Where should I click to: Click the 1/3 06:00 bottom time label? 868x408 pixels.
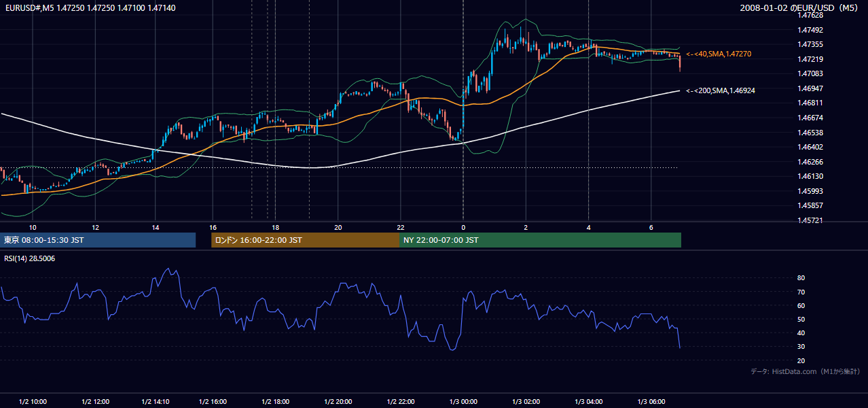pos(651,401)
